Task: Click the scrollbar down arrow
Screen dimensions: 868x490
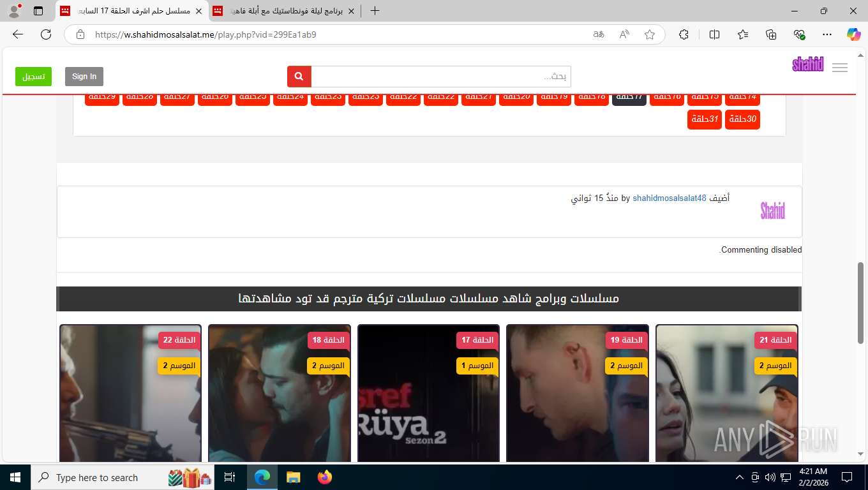Action: tap(860, 454)
